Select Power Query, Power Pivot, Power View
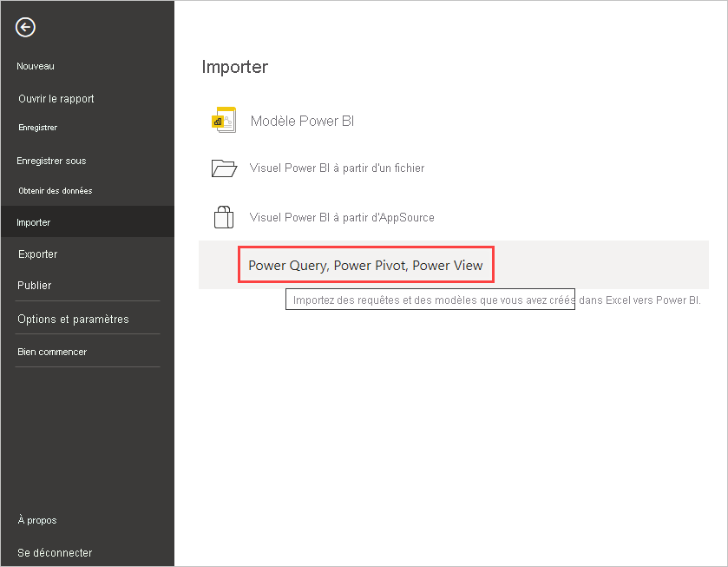 [x=365, y=265]
